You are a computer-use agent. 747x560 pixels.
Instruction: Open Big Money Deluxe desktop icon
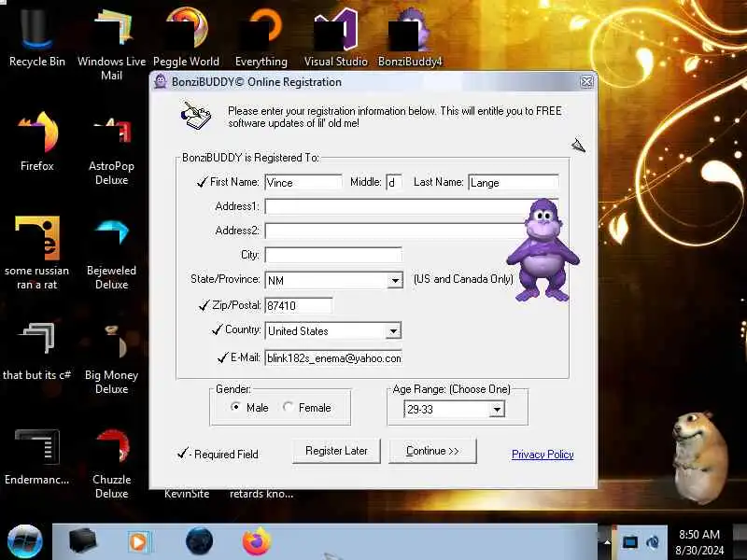point(111,358)
